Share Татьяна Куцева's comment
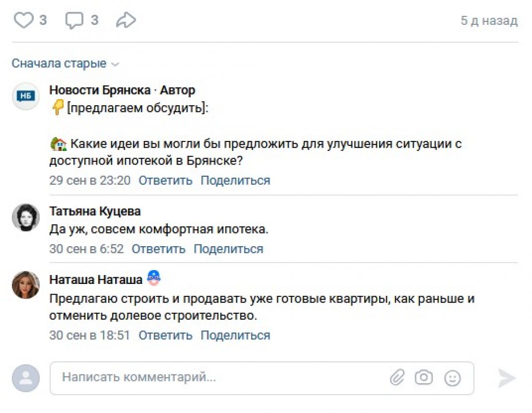Viewport: 532px width, 413px height. (228, 249)
